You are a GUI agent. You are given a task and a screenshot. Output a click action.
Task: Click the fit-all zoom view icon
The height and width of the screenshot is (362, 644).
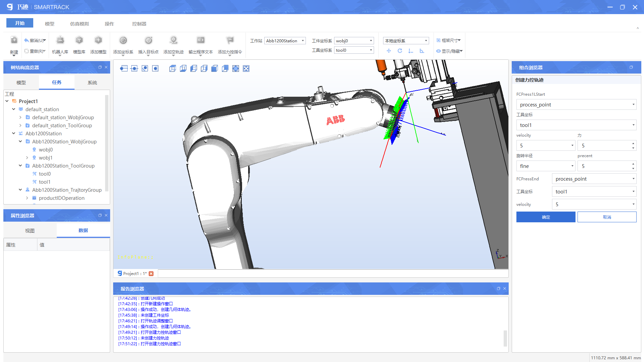(x=236, y=69)
